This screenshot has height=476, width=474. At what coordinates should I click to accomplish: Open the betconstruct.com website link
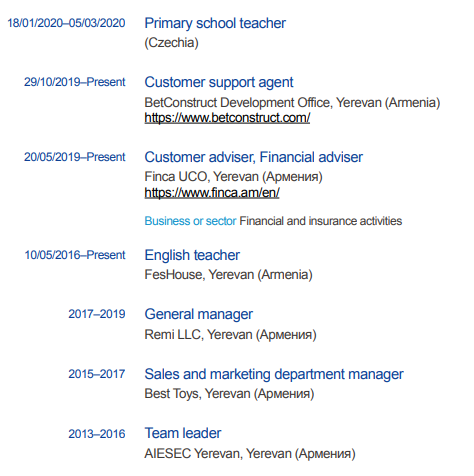(x=227, y=118)
